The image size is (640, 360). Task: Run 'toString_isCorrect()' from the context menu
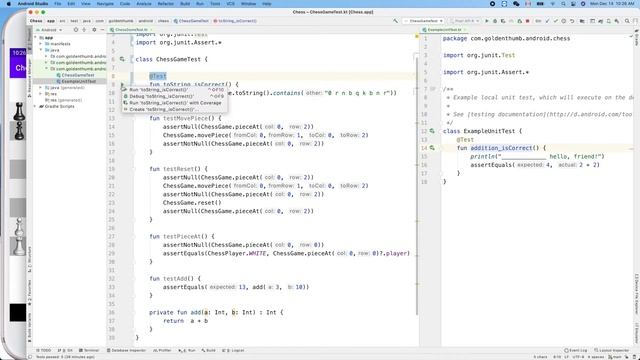(174, 89)
